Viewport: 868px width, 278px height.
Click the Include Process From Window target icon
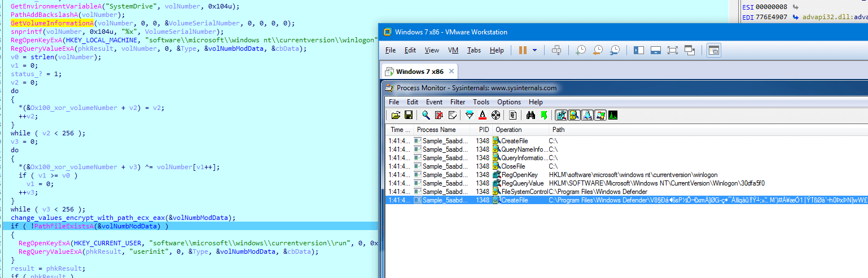(x=496, y=115)
